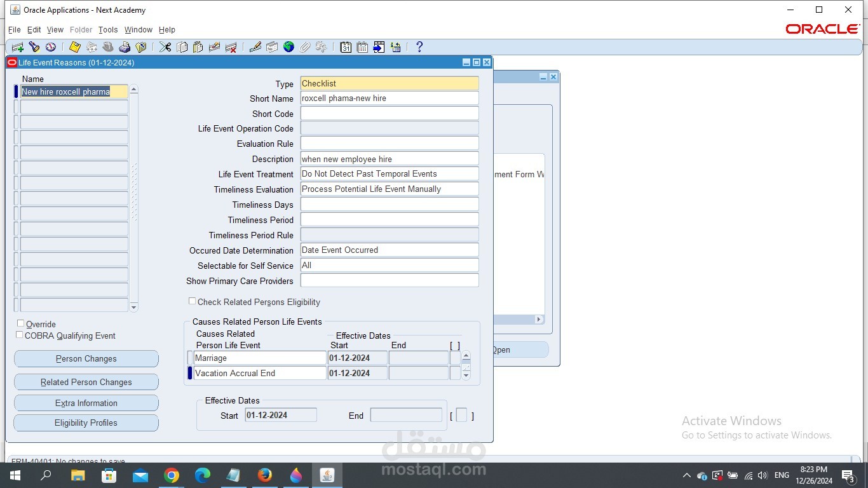Click the Life Event Treatment field
Viewport: 868px width, 488px height.
click(390, 174)
